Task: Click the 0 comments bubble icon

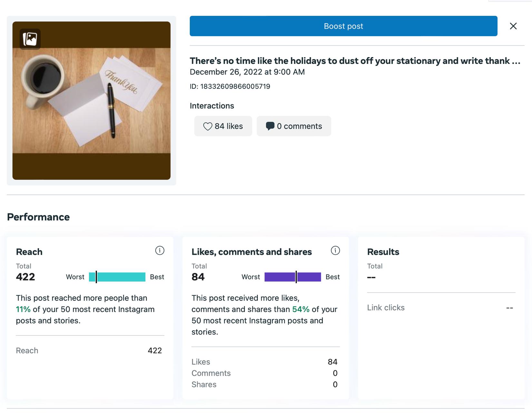Action: click(x=270, y=126)
